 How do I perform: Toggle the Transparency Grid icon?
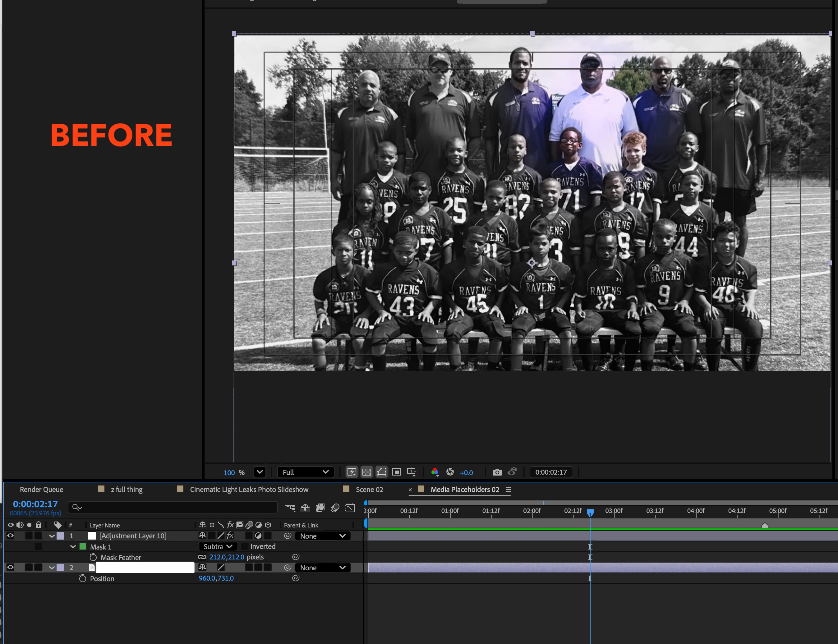tap(367, 472)
